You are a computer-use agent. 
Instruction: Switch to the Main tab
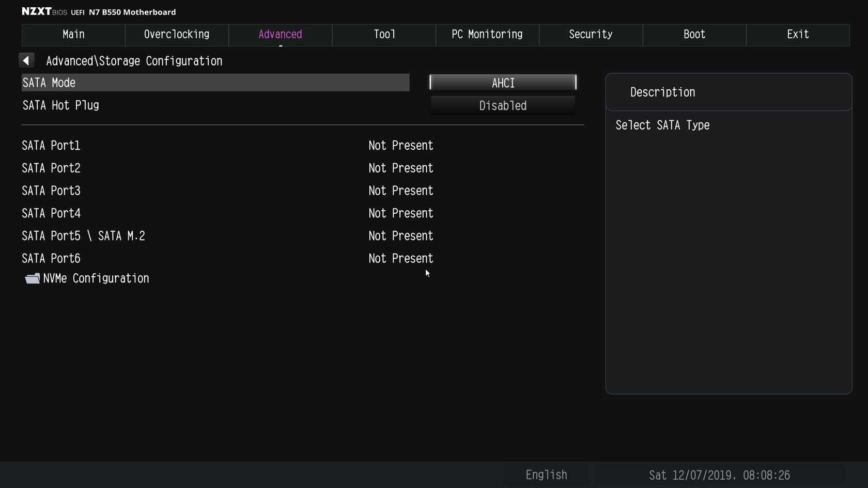73,35
